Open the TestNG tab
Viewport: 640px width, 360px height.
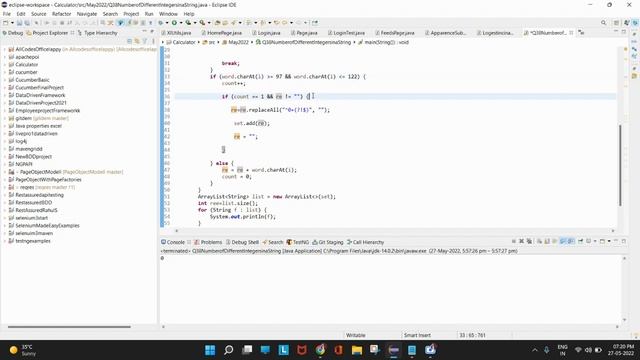(x=298, y=242)
